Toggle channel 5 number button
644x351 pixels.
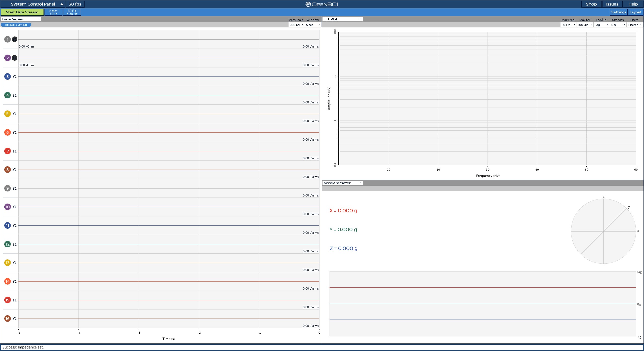tap(8, 114)
